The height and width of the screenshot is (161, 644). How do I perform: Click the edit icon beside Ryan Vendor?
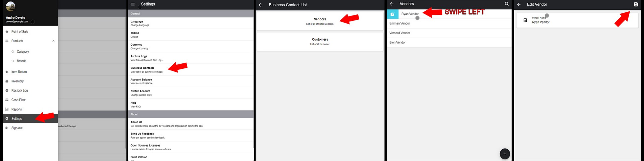coord(392,14)
